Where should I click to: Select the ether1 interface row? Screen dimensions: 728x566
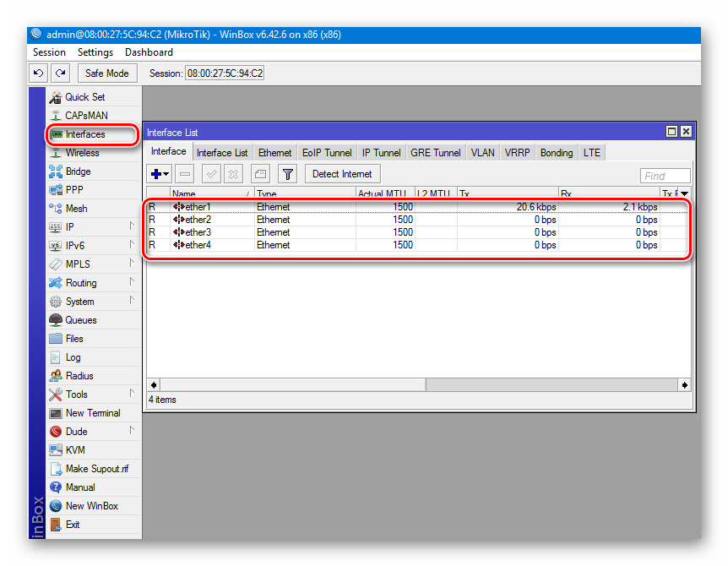point(417,207)
